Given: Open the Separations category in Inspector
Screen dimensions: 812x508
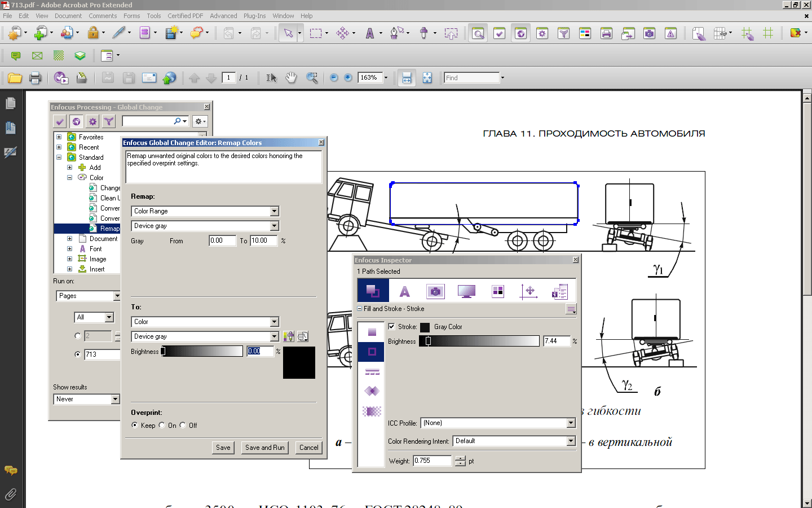Looking at the screenshot, I should [x=498, y=291].
